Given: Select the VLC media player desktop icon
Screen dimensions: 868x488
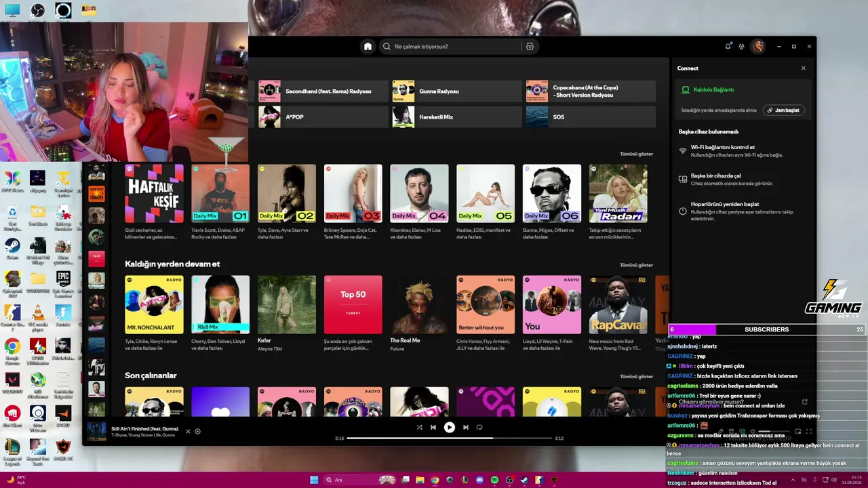Looking at the screenshot, I should [x=38, y=317].
